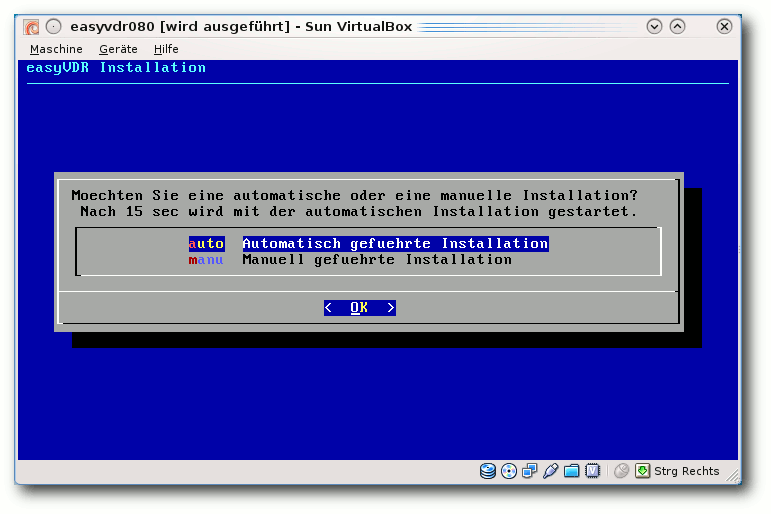Open the Geräte menu
Screen dimensions: 771x514
[x=118, y=49]
